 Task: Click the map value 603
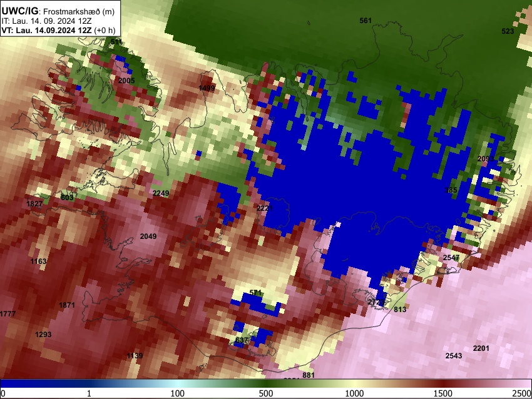[x=67, y=198]
